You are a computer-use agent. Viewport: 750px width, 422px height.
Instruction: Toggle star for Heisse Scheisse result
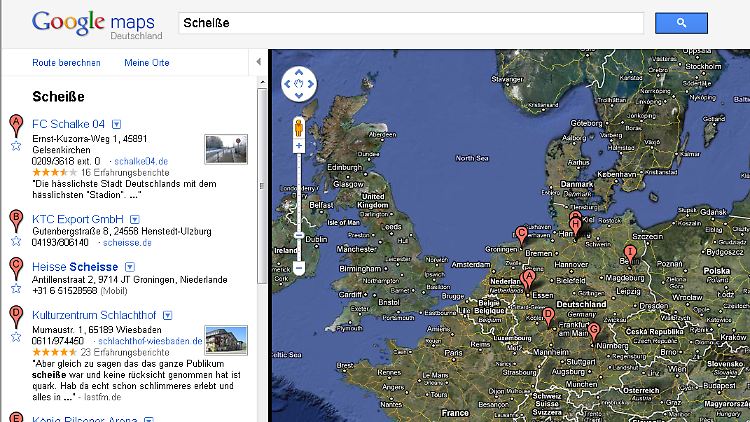pos(16,287)
